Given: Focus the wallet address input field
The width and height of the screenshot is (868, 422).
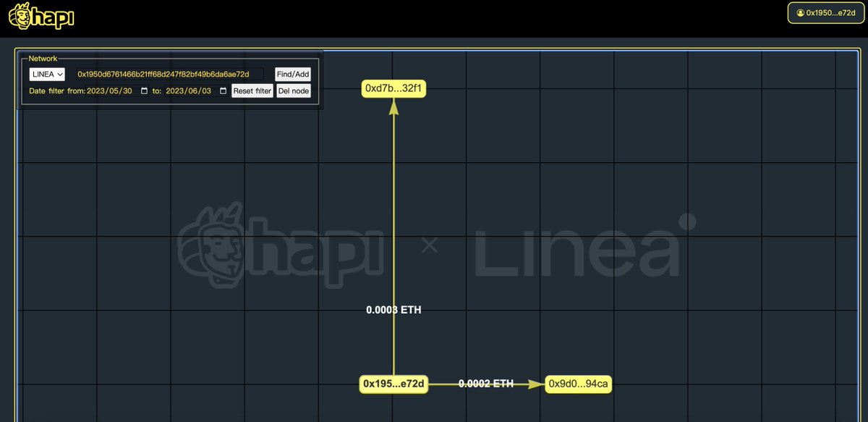Looking at the screenshot, I should pyautogui.click(x=170, y=74).
